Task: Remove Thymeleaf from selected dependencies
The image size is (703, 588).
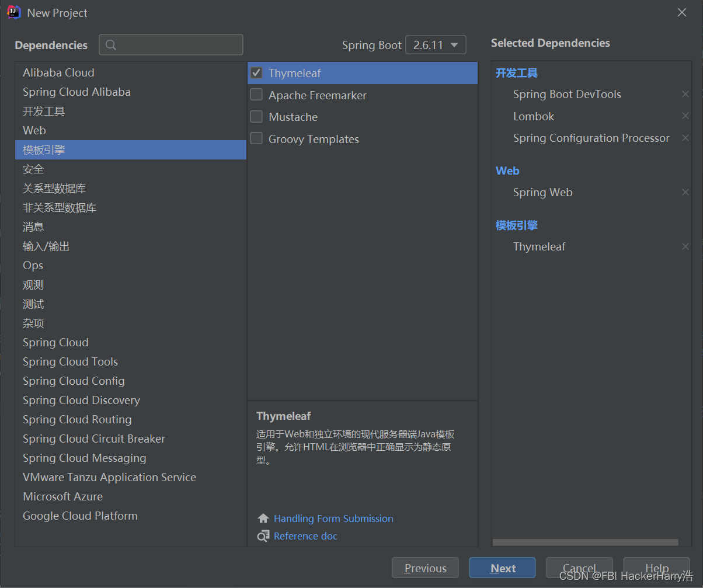Action: pos(685,246)
